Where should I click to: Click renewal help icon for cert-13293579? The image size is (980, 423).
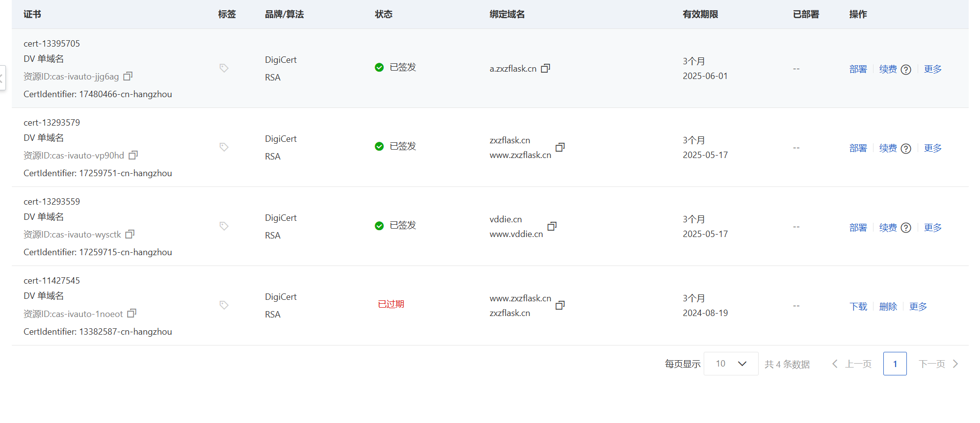(906, 149)
